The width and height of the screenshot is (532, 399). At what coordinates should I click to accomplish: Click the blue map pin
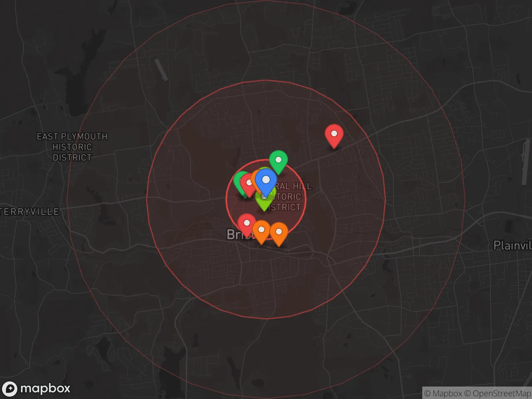(266, 181)
